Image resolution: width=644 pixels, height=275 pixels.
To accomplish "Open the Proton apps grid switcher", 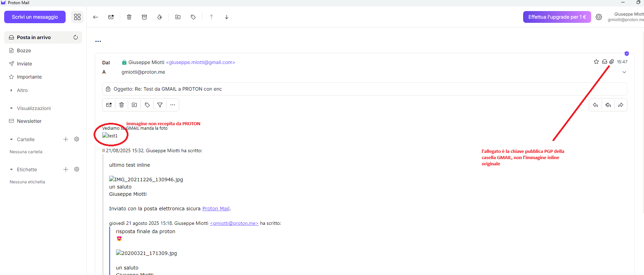I will point(77,17).
